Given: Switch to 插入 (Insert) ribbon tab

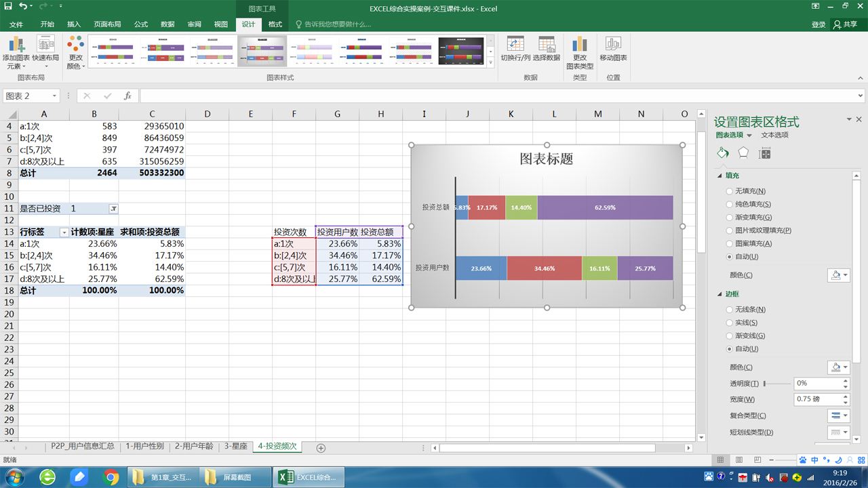Looking at the screenshot, I should [x=74, y=24].
